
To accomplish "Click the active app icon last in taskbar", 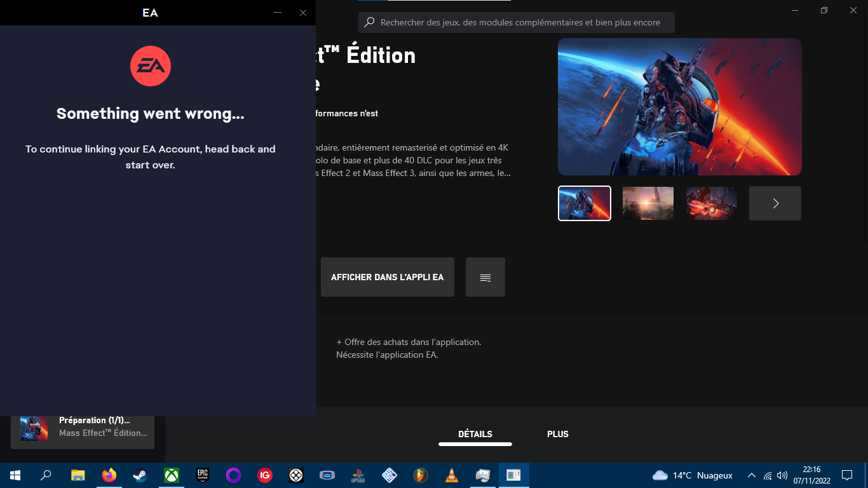I will [514, 475].
